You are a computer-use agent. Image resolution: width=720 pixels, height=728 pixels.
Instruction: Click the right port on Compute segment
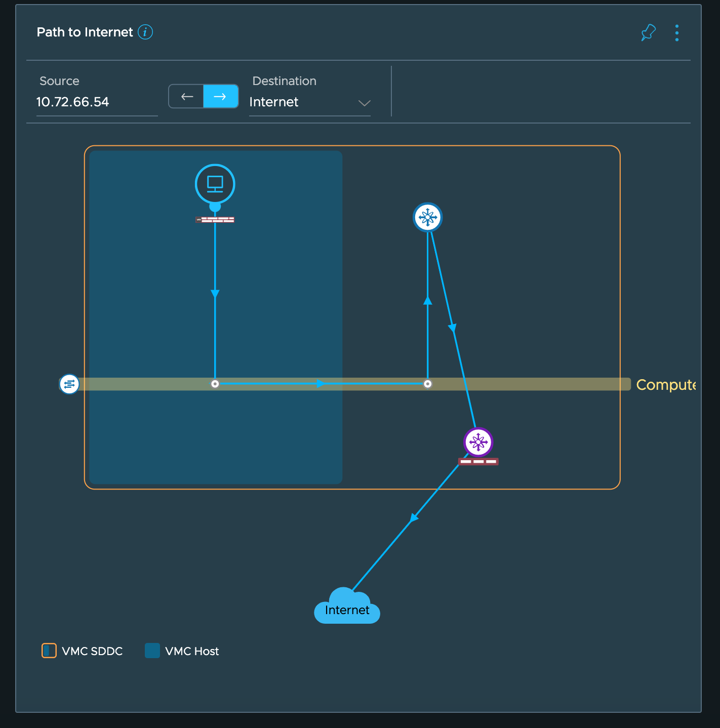click(428, 384)
